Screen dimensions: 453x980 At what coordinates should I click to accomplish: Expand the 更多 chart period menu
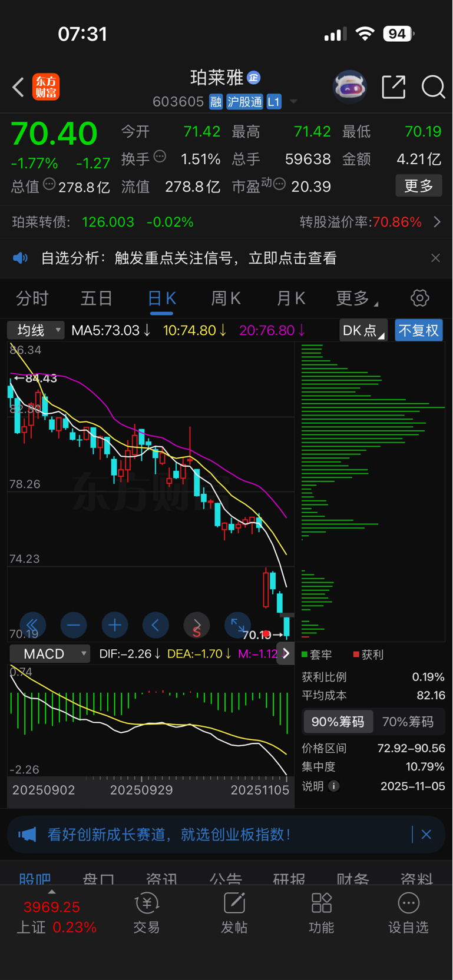coord(357,298)
